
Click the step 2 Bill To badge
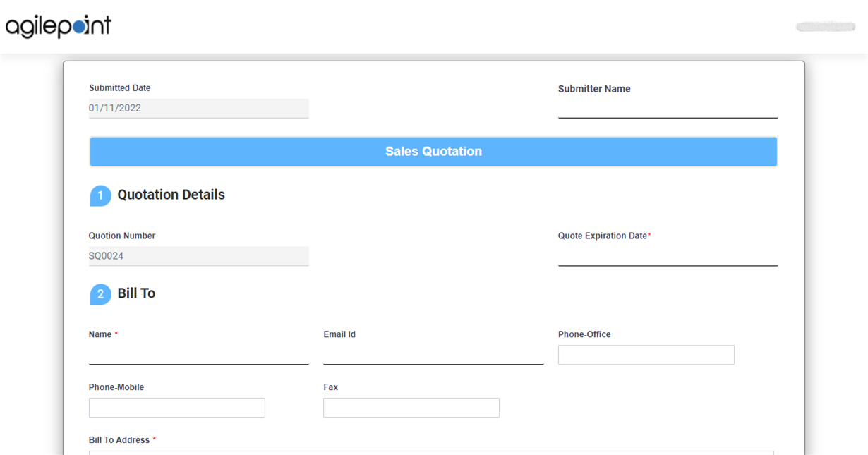pyautogui.click(x=100, y=294)
